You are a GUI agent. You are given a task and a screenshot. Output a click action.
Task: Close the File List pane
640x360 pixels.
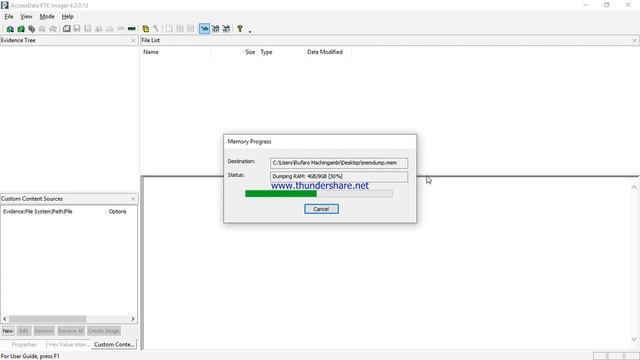(634, 40)
